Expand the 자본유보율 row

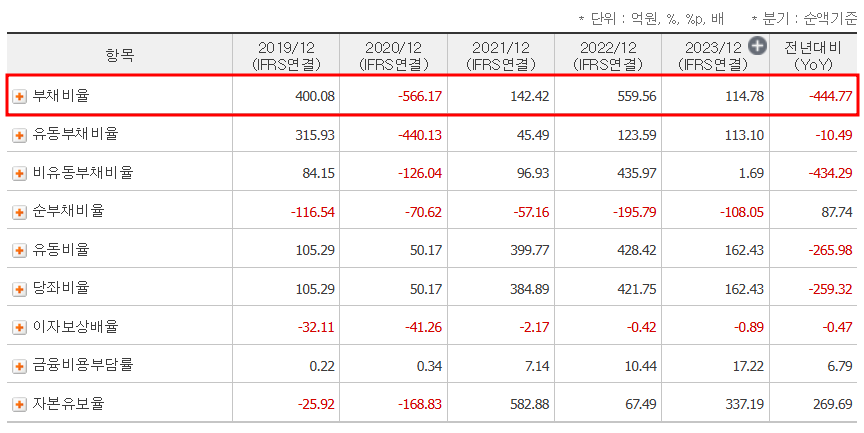(19, 405)
